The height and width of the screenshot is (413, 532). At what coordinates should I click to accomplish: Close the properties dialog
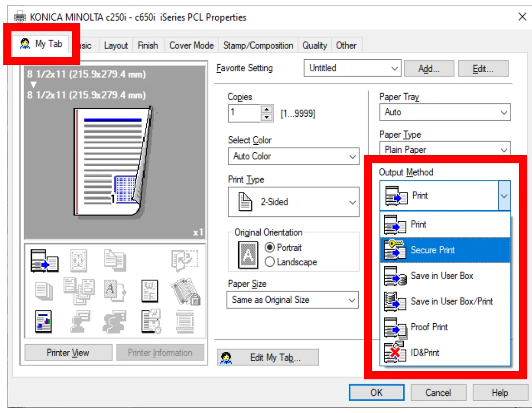(522, 17)
